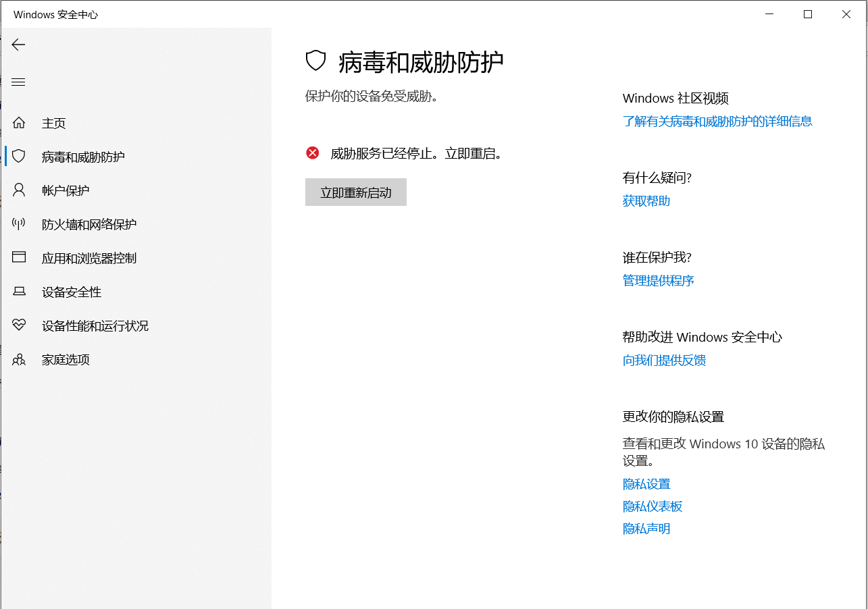Click the red threat service error icon

[312, 153]
